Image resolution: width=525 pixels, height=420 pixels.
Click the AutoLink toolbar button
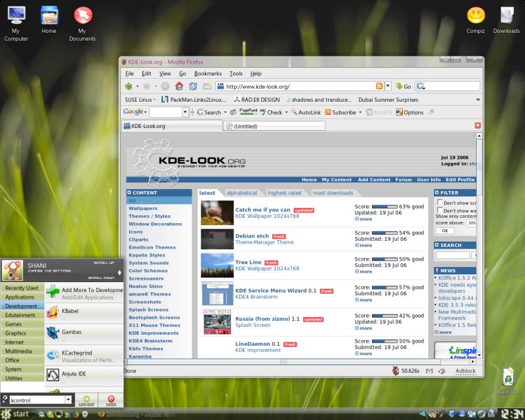coord(305,112)
